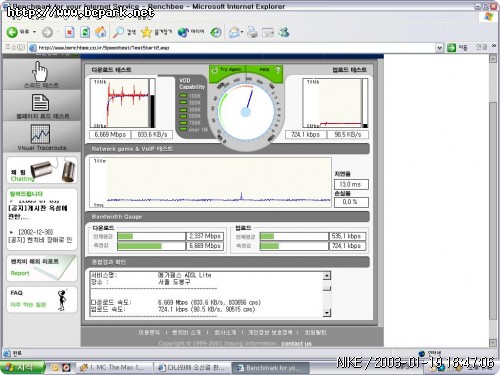This screenshot has width=500, height=375.
Task: Open the Home page icon
Action: click(x=101, y=32)
